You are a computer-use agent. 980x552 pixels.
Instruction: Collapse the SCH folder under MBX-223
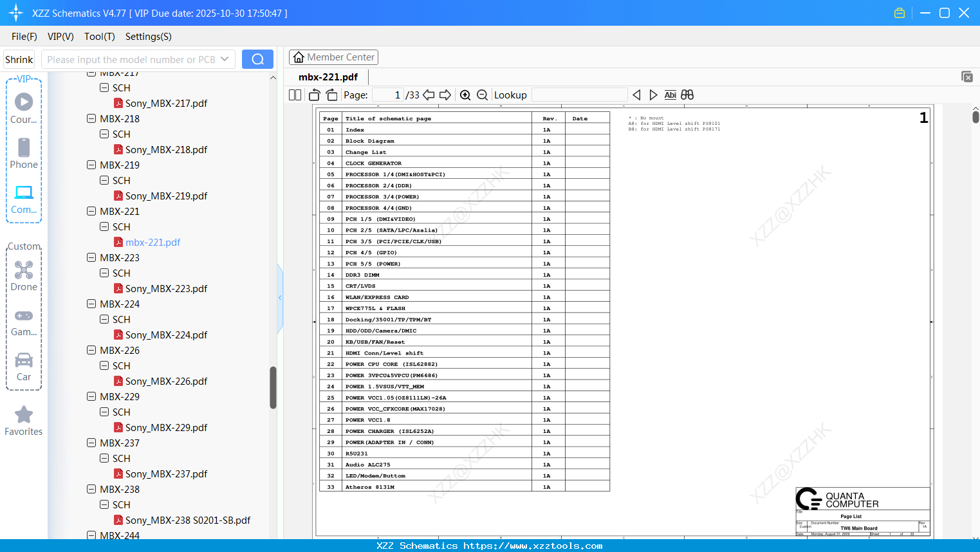104,273
